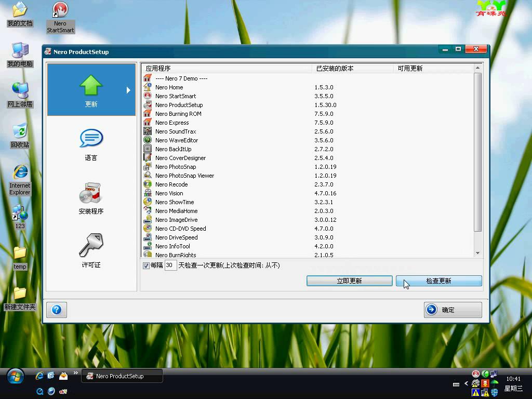Click the list's vertical scrollbar thumb
Image resolution: width=532 pixels, height=399 pixels.
pyautogui.click(x=478, y=152)
